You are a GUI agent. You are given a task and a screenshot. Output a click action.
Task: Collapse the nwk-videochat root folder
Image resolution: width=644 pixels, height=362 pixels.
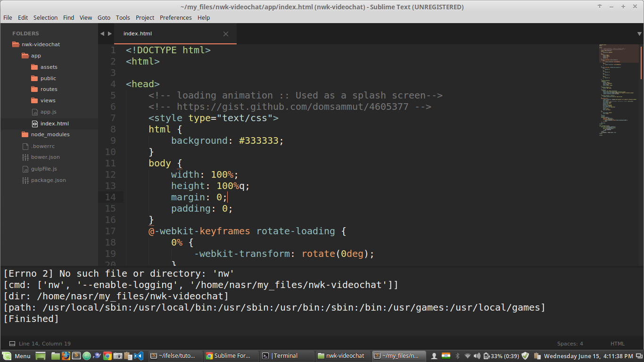point(16,44)
